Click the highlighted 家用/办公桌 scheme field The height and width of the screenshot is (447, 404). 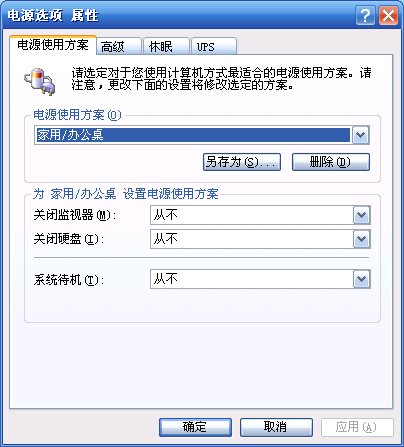point(193,135)
